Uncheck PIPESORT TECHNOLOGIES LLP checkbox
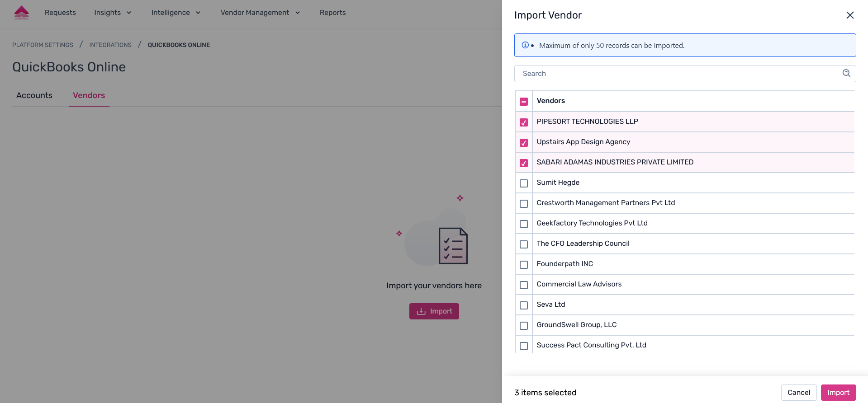868x403 pixels. tap(524, 122)
